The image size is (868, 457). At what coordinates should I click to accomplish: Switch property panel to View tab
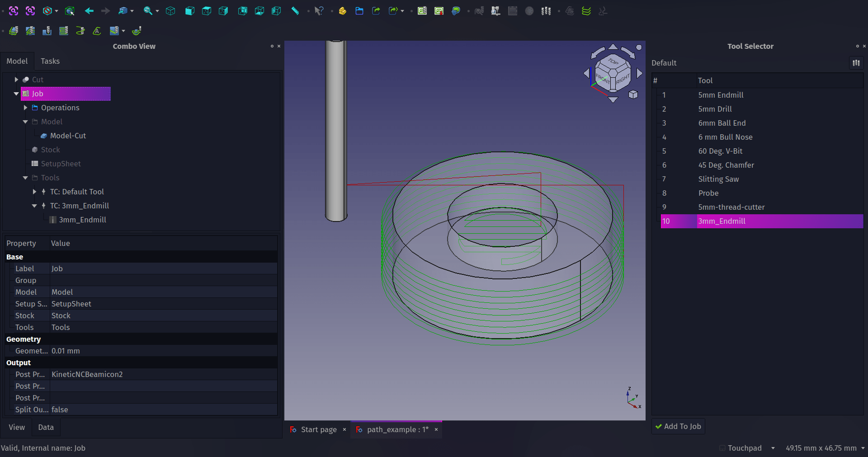pos(17,427)
